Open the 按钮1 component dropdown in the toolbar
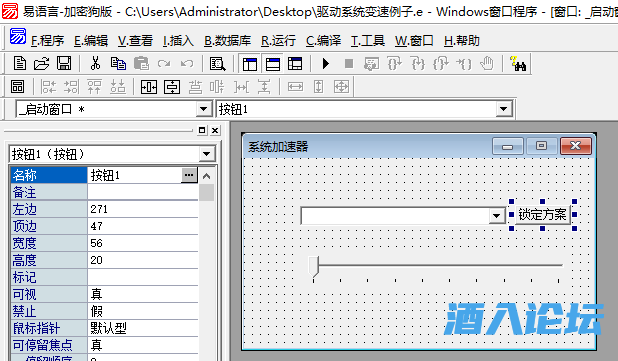618x361 pixels. pos(503,109)
